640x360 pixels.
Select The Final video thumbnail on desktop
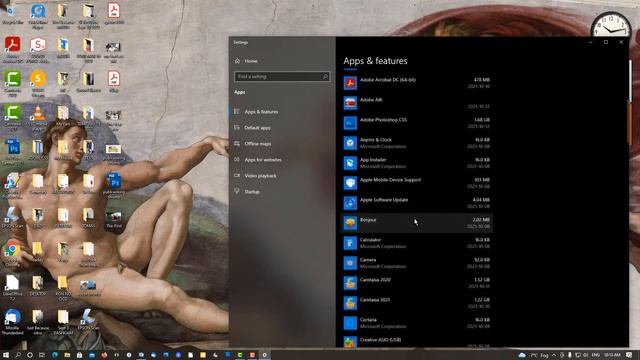click(113, 220)
